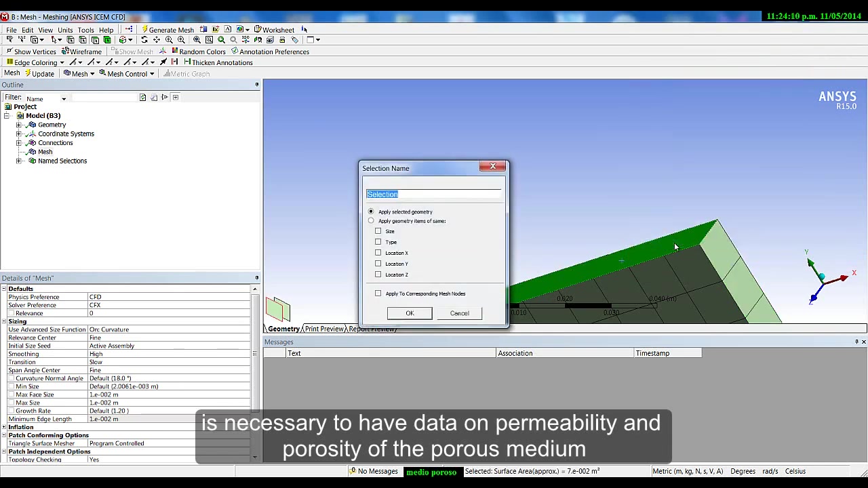
Task: Click the Collapse tree icon in Outline
Action: [176, 98]
